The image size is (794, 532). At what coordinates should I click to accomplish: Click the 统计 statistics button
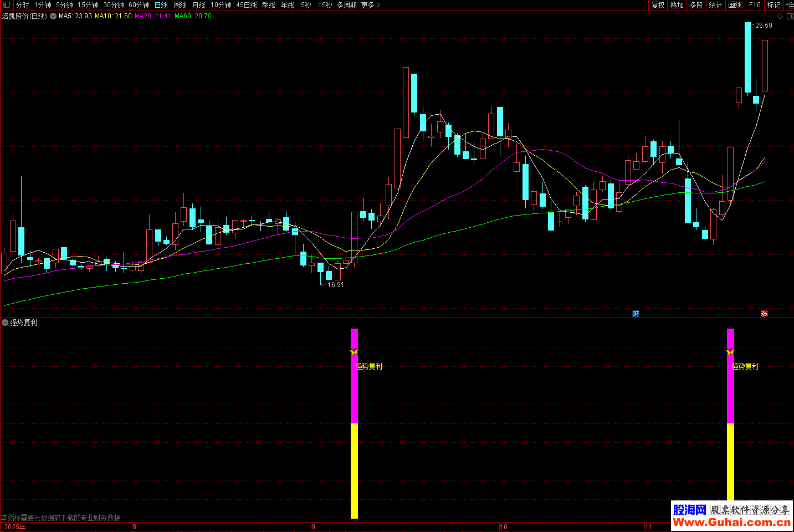pos(715,5)
